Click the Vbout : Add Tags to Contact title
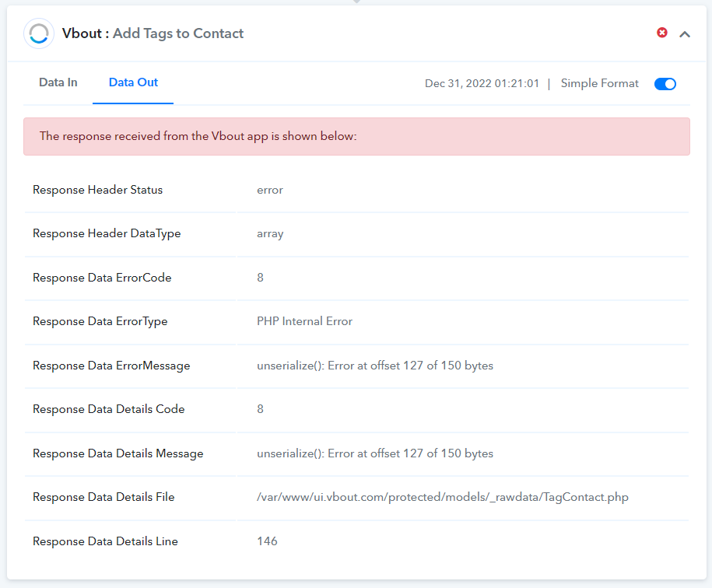The height and width of the screenshot is (588, 712). [x=153, y=33]
